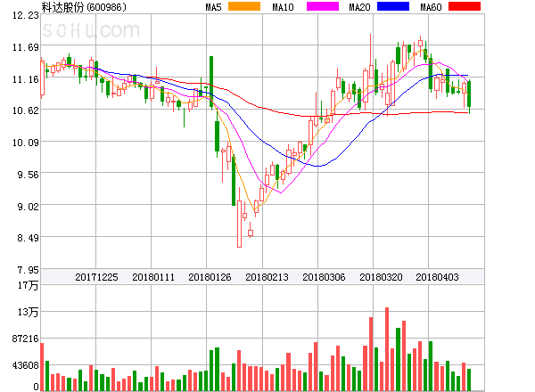The height and width of the screenshot is (392, 535).
Task: Select the 43608 volume axis label
Action: coord(25,365)
